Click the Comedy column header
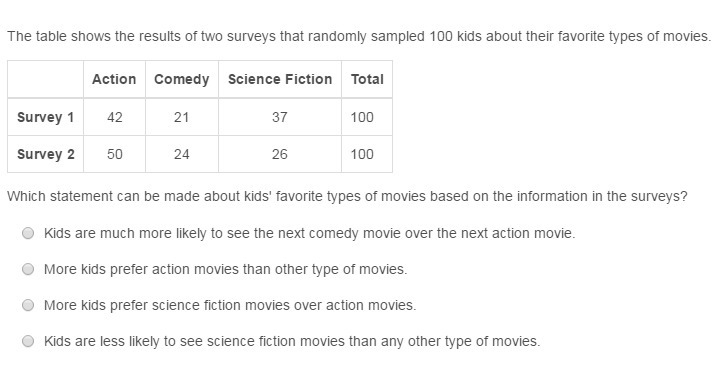This screenshot has width=720, height=375. pos(181,79)
